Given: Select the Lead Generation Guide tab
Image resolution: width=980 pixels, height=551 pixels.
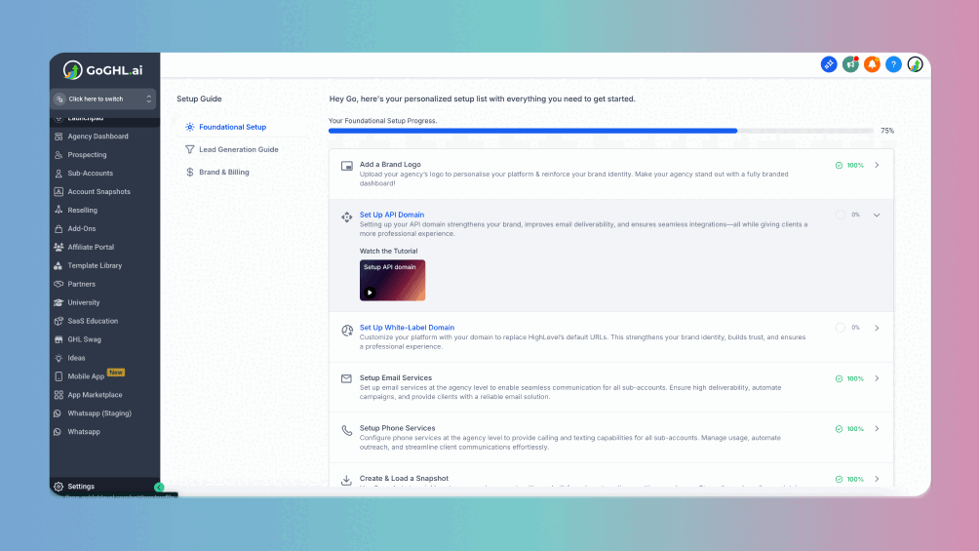Looking at the screenshot, I should pos(238,149).
